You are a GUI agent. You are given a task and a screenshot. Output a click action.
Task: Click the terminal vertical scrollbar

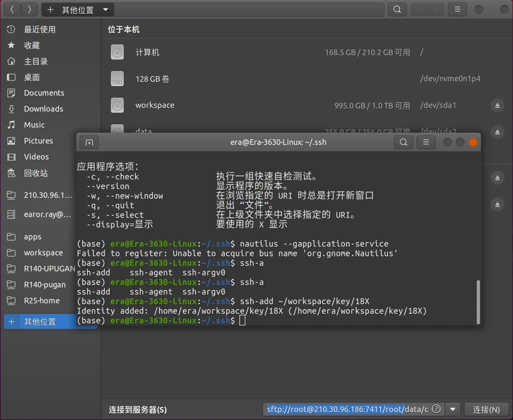[x=478, y=302]
